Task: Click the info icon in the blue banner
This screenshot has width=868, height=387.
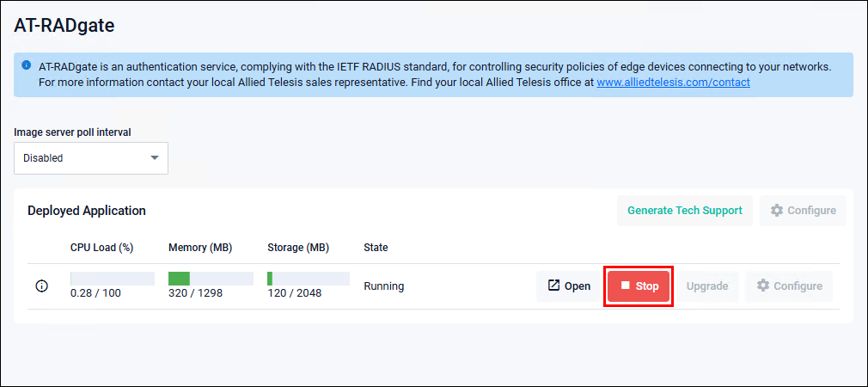Action: [x=27, y=65]
